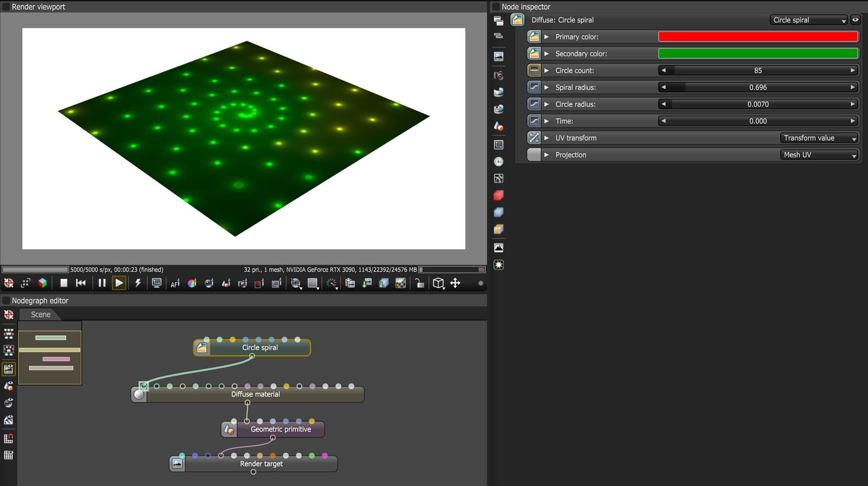The width and height of the screenshot is (868, 486).
Task: Open the Circle spiral node type dropdown
Action: (809, 20)
